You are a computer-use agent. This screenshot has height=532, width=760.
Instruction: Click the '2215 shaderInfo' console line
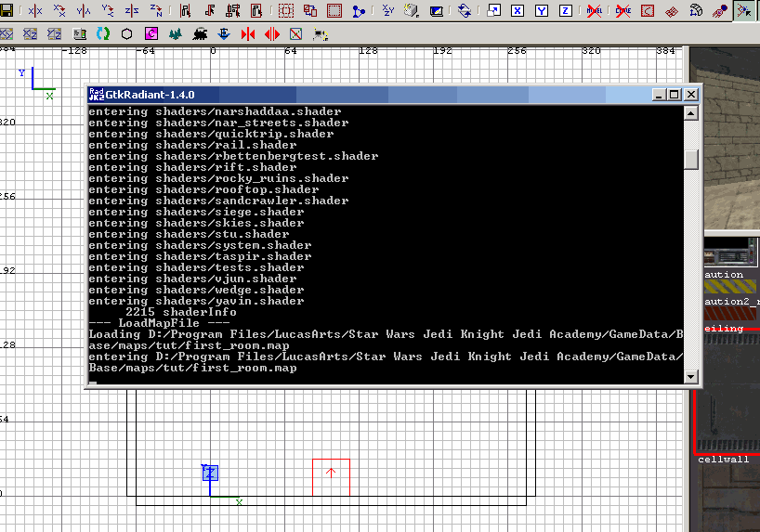[181, 312]
